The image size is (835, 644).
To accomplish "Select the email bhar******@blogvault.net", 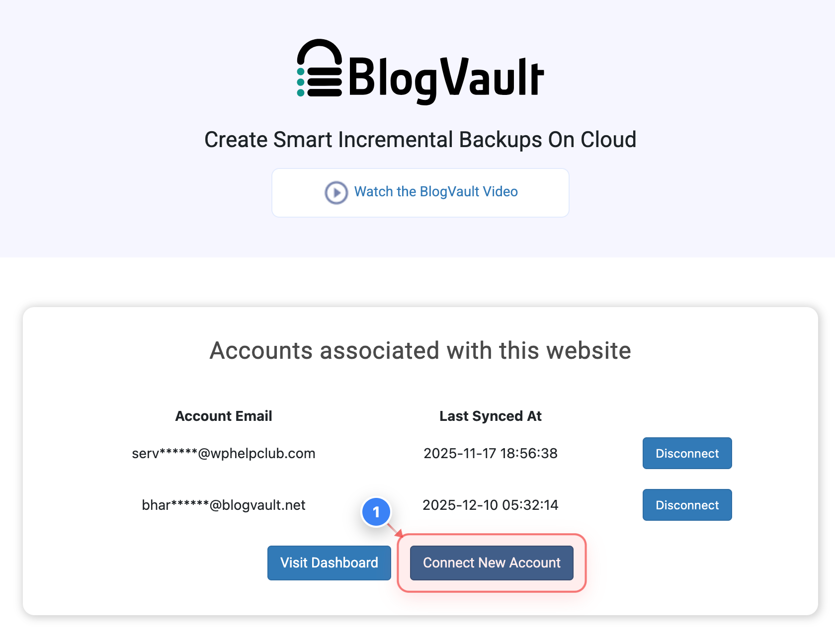I will click(223, 505).
